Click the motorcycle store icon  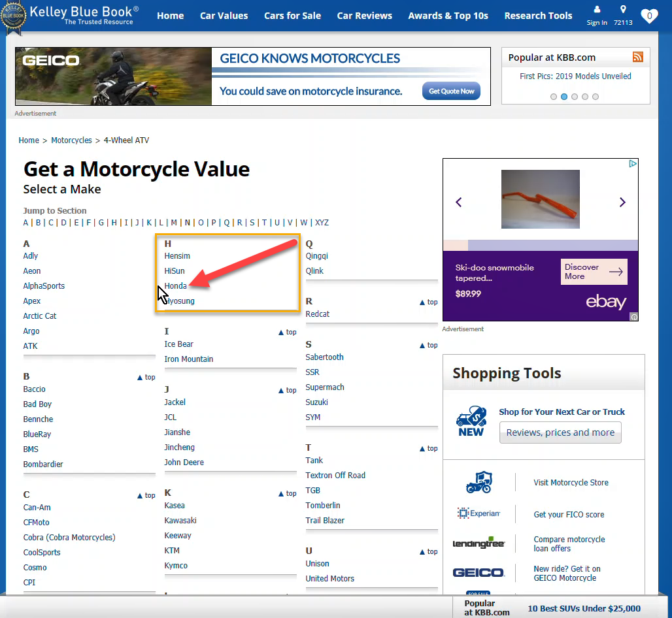pyautogui.click(x=479, y=482)
